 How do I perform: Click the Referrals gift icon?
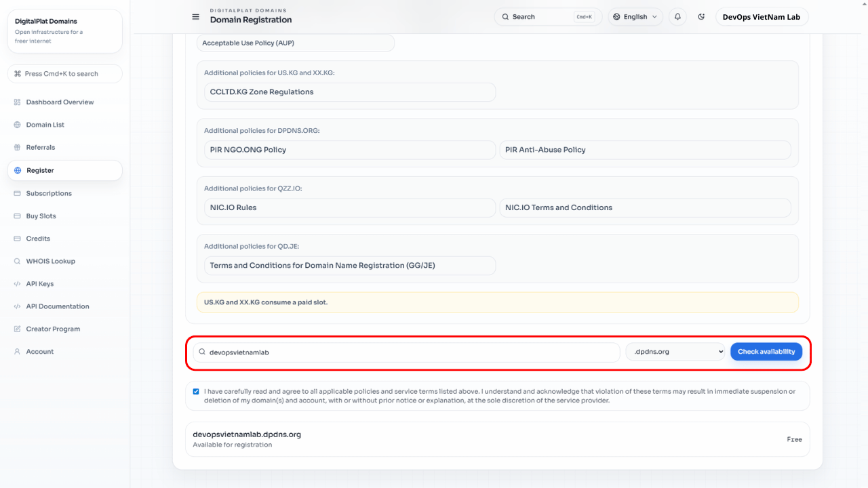tap(17, 147)
